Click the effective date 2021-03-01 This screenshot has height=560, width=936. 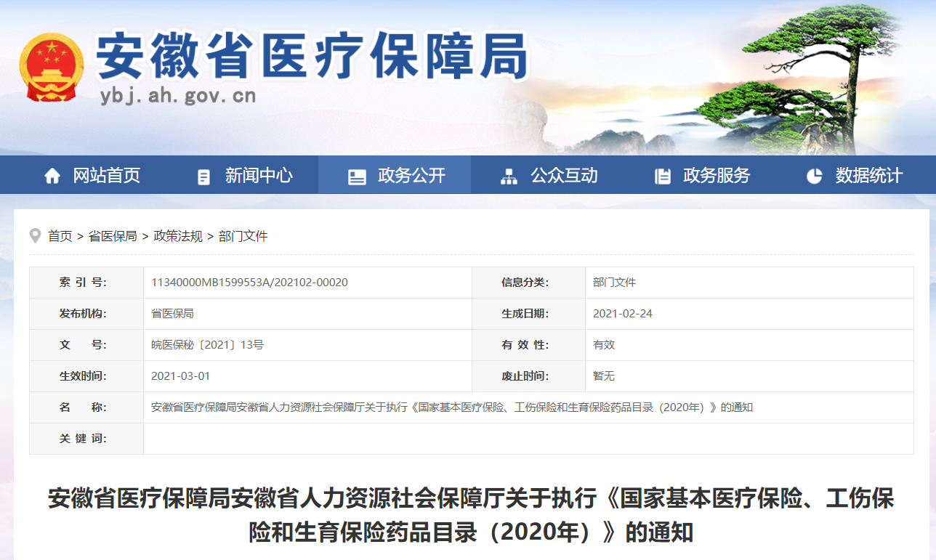pos(180,376)
